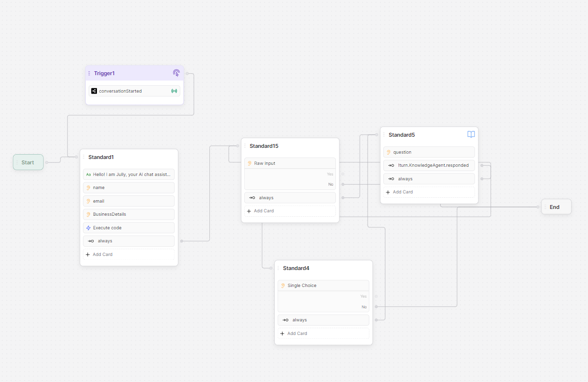Click Add Card in Standard5 node

coord(402,192)
